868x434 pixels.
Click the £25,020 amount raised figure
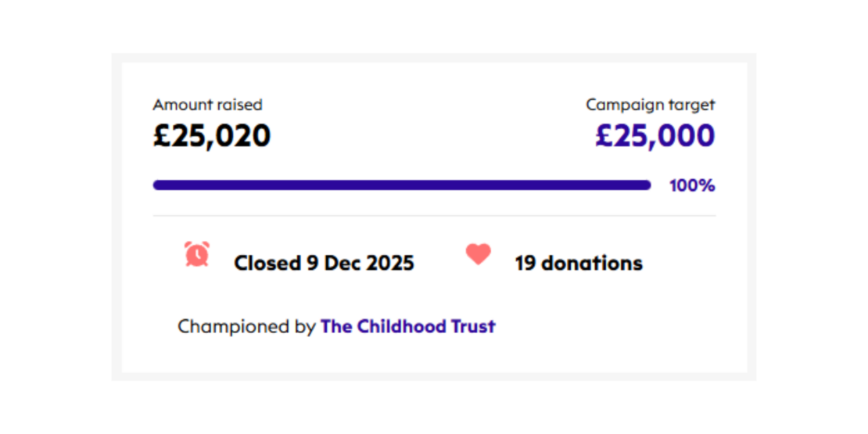(x=212, y=136)
